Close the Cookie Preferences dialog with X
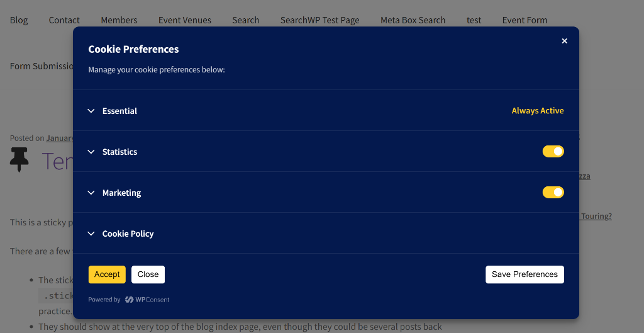Image resolution: width=644 pixels, height=333 pixels. pyautogui.click(x=564, y=41)
